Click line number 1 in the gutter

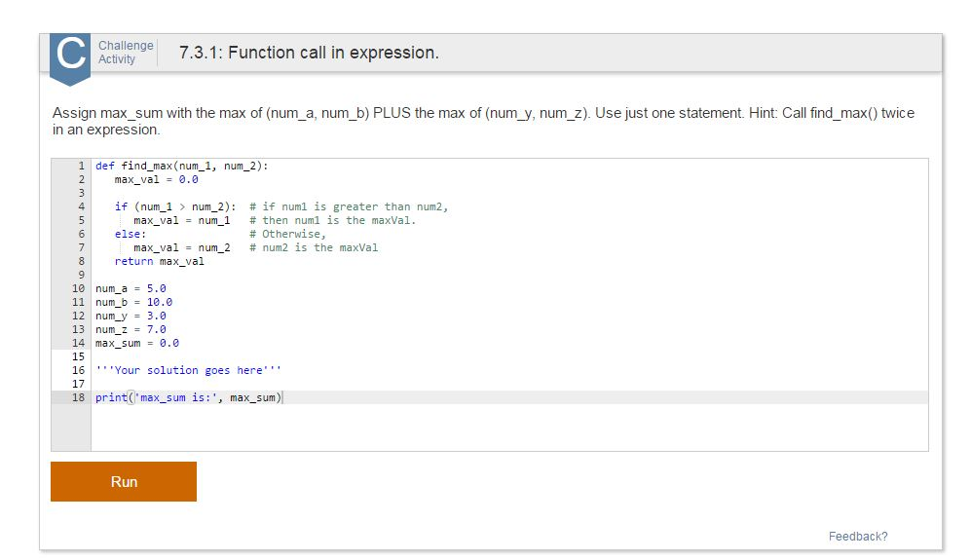pyautogui.click(x=81, y=166)
